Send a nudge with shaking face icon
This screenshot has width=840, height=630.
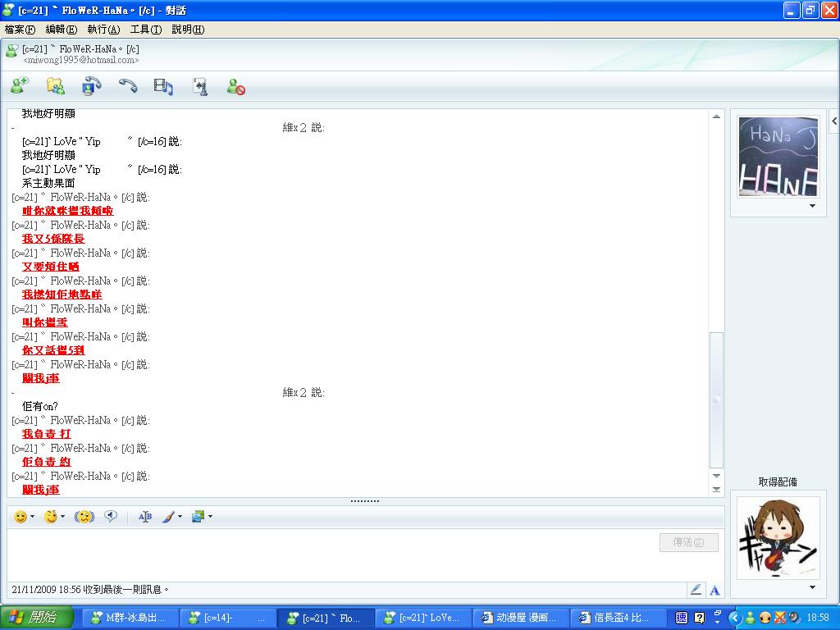pyautogui.click(x=84, y=517)
